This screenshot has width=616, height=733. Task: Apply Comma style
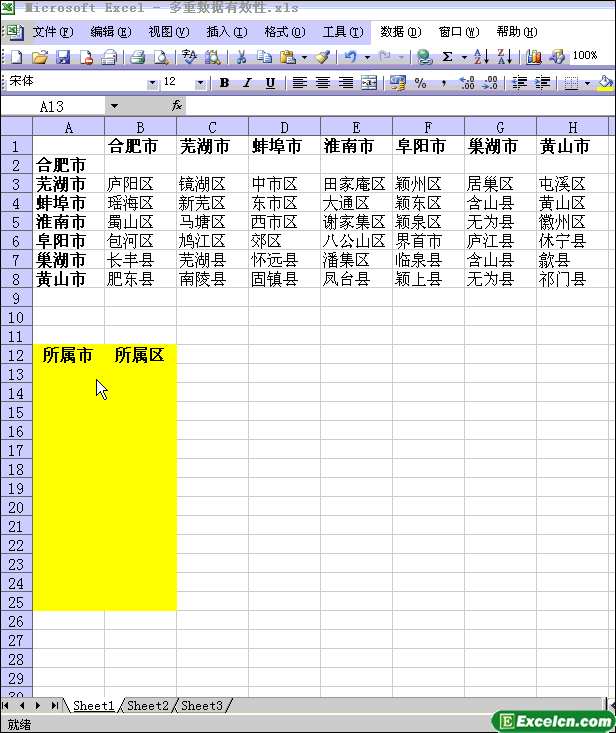click(444, 83)
